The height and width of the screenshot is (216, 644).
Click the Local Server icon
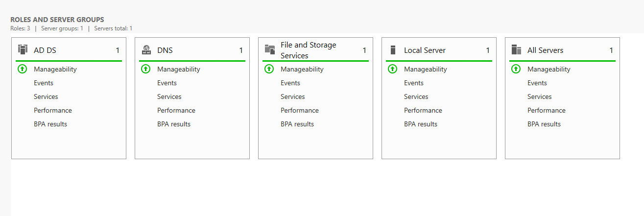[x=393, y=50]
